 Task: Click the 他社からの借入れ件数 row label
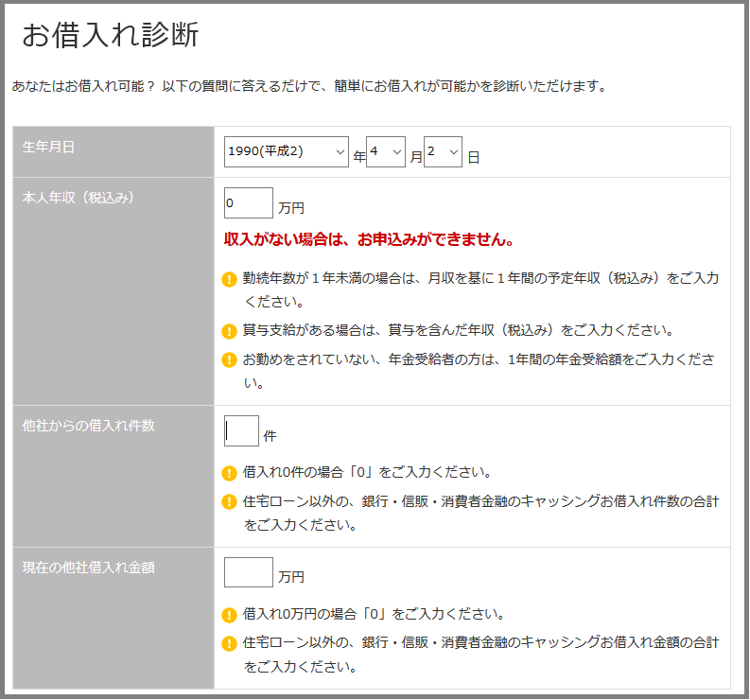coord(89,426)
